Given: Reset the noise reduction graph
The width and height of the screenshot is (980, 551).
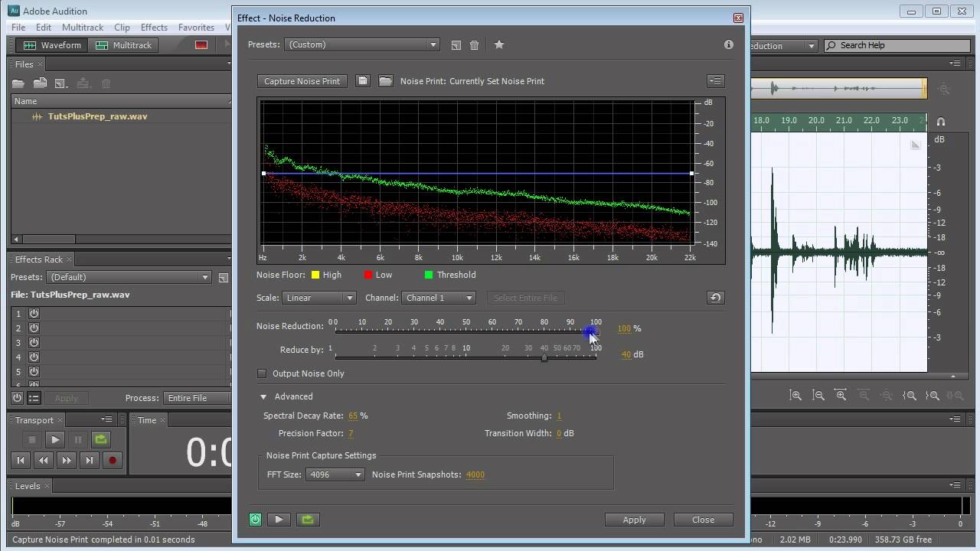Looking at the screenshot, I should click(x=715, y=298).
